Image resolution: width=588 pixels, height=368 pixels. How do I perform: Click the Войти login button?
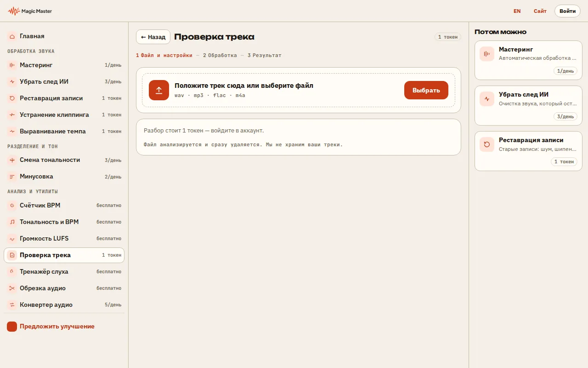point(568,11)
